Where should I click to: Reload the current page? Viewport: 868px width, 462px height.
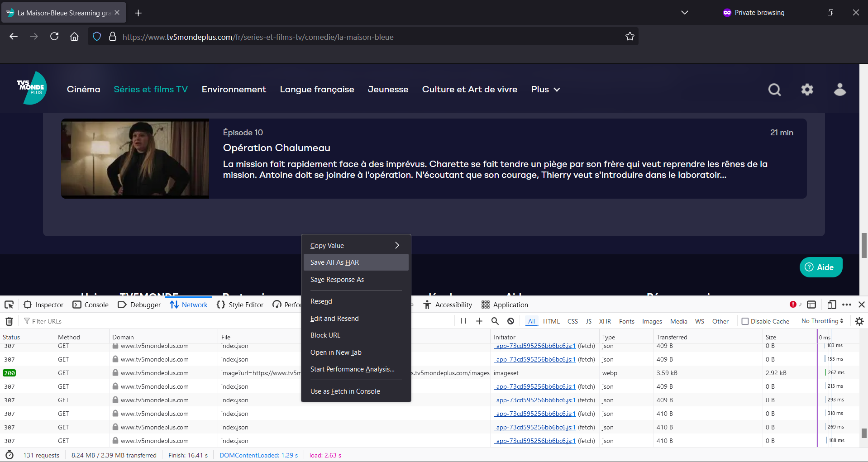(x=54, y=37)
